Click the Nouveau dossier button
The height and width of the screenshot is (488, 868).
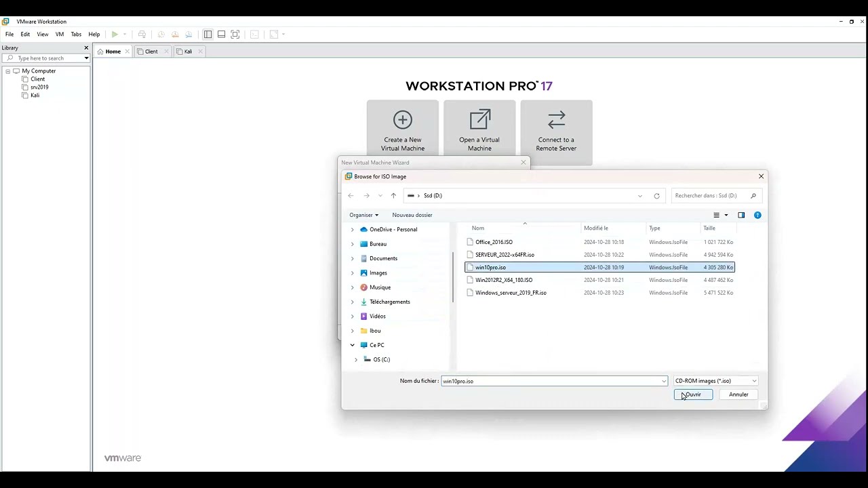coord(412,215)
